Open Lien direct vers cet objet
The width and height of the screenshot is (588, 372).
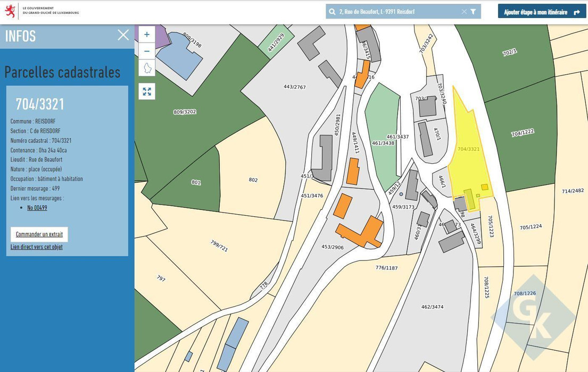coord(37,247)
